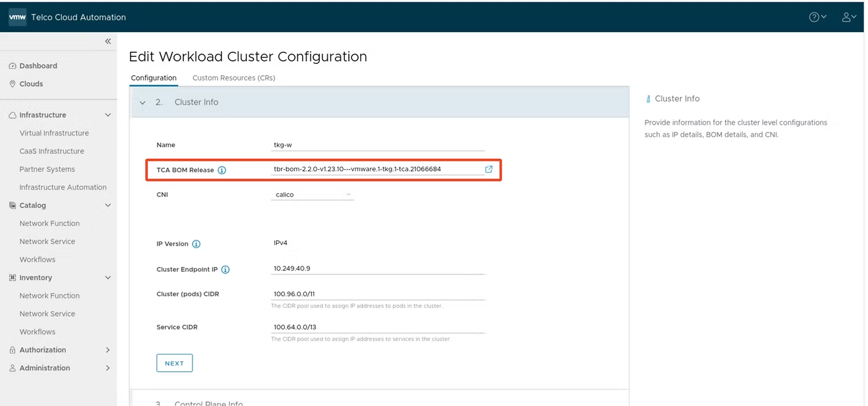Collapse the sidebar with the double-chevron icon

pyautogui.click(x=108, y=41)
